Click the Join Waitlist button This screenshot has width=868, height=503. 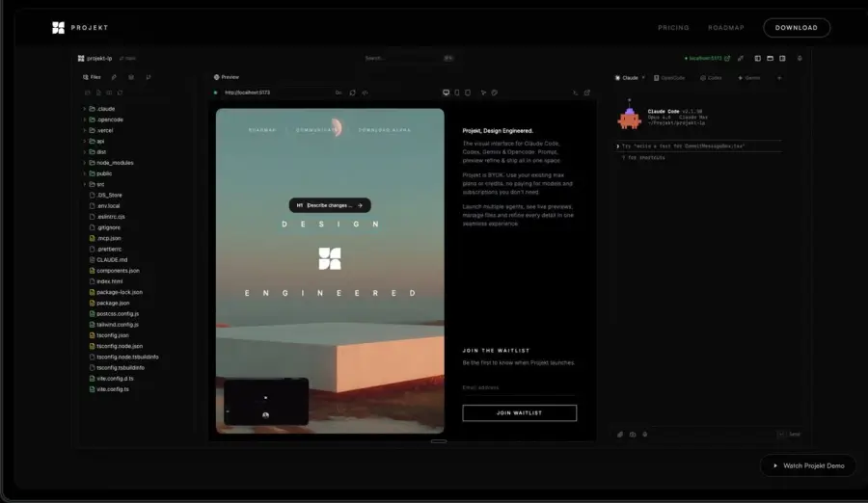click(x=519, y=412)
